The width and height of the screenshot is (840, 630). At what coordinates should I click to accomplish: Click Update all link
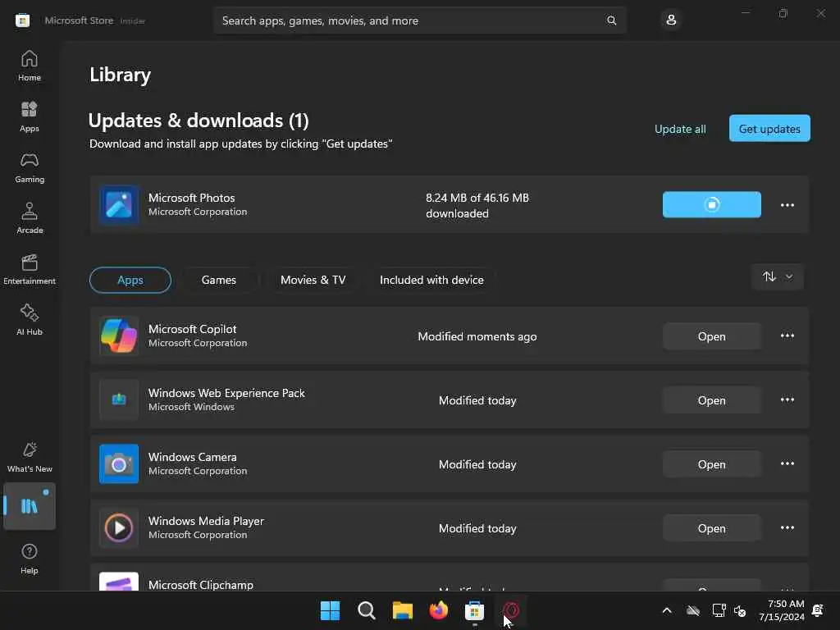tap(680, 129)
